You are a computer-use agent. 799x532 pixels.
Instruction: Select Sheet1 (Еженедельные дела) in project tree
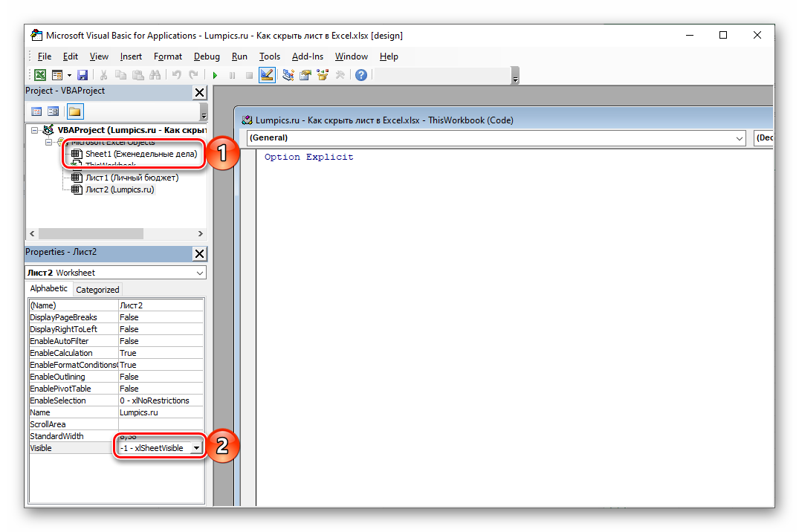[140, 154]
